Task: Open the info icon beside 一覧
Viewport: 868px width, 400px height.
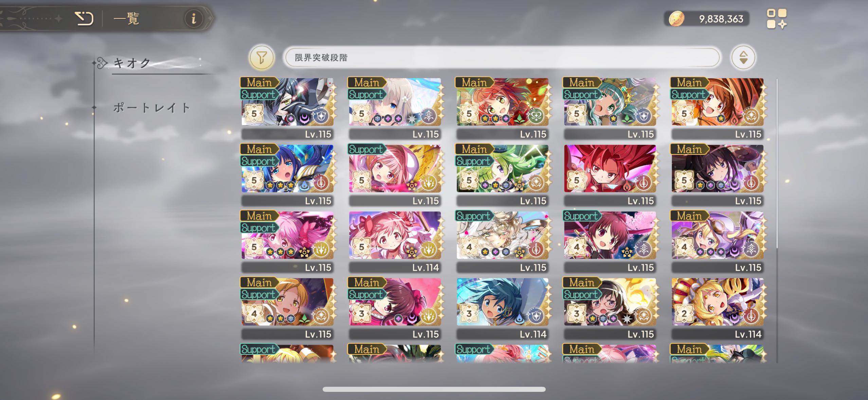Action: point(194,18)
